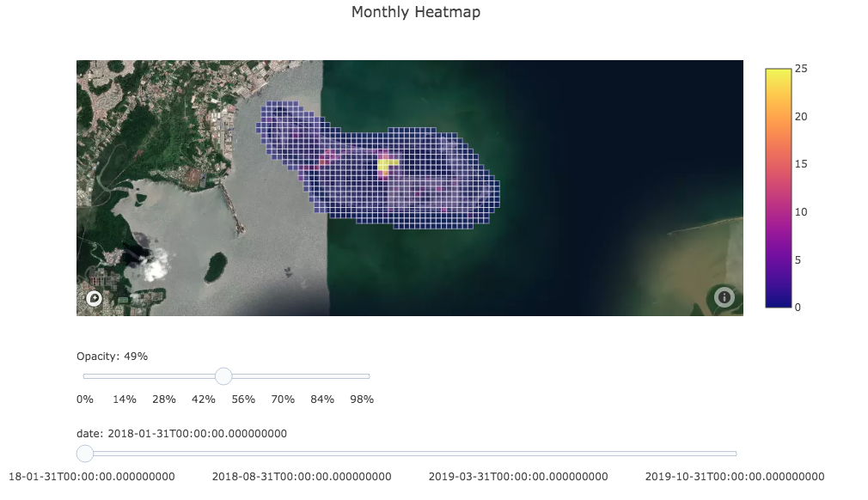The image size is (868, 500).
Task: Click the colorbar dark blue bottom
Action: coord(779,297)
